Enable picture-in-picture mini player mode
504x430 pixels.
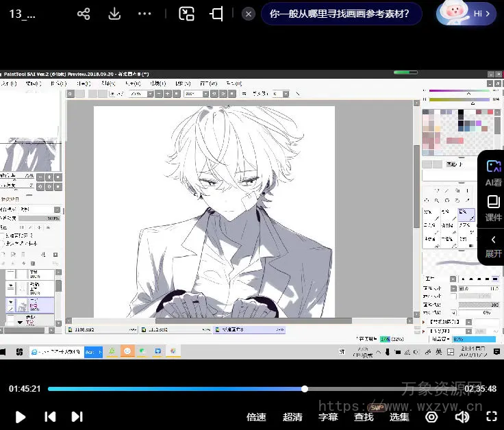186,14
